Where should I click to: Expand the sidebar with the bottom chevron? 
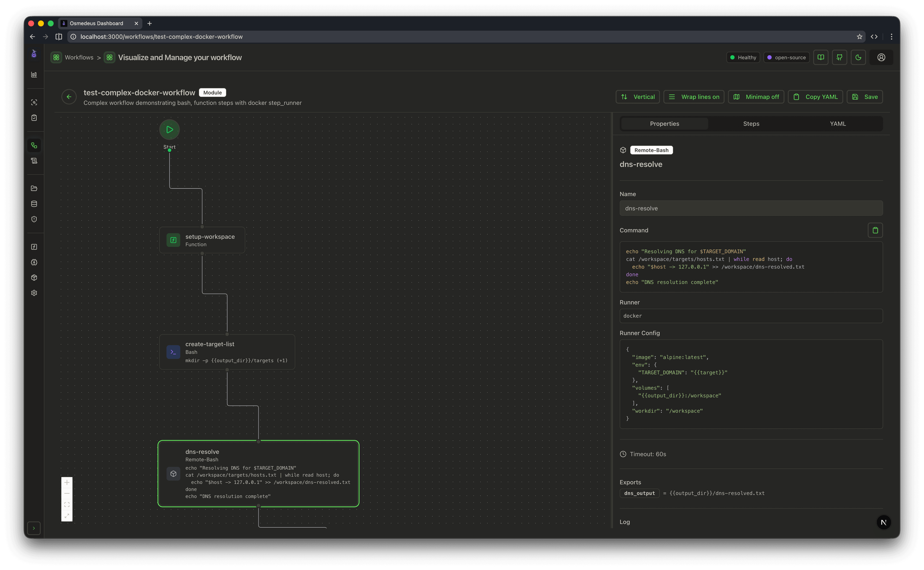pyautogui.click(x=34, y=528)
